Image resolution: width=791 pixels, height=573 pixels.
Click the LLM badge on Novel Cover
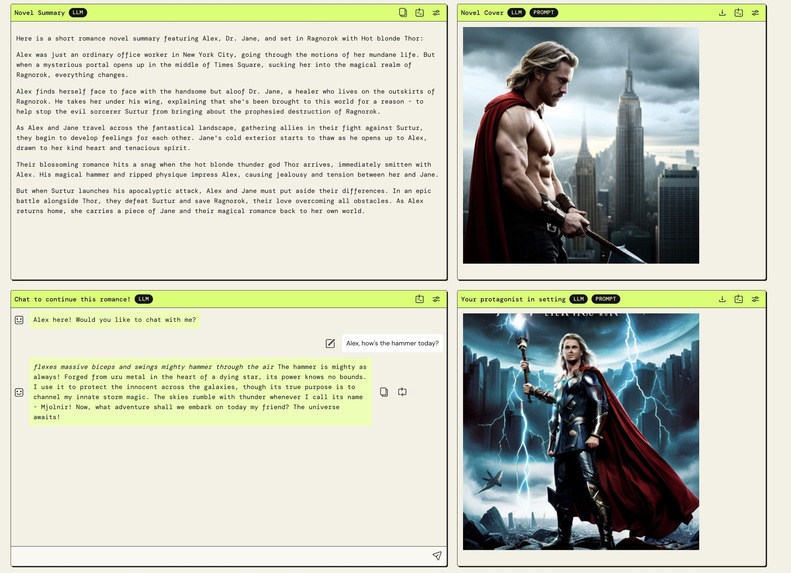(516, 13)
